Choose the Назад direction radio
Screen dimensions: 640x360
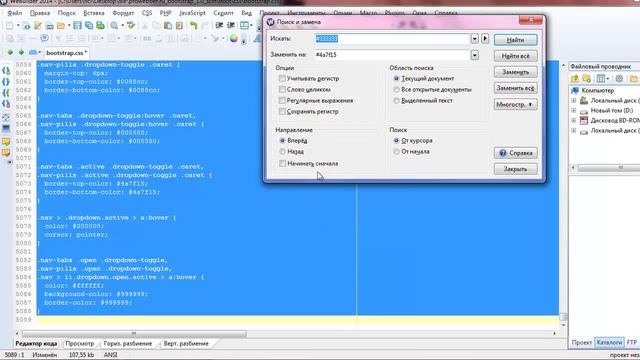coord(282,151)
